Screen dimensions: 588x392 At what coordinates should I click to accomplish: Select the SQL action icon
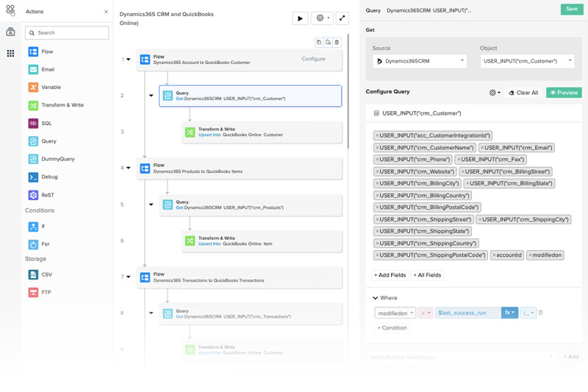pos(33,124)
